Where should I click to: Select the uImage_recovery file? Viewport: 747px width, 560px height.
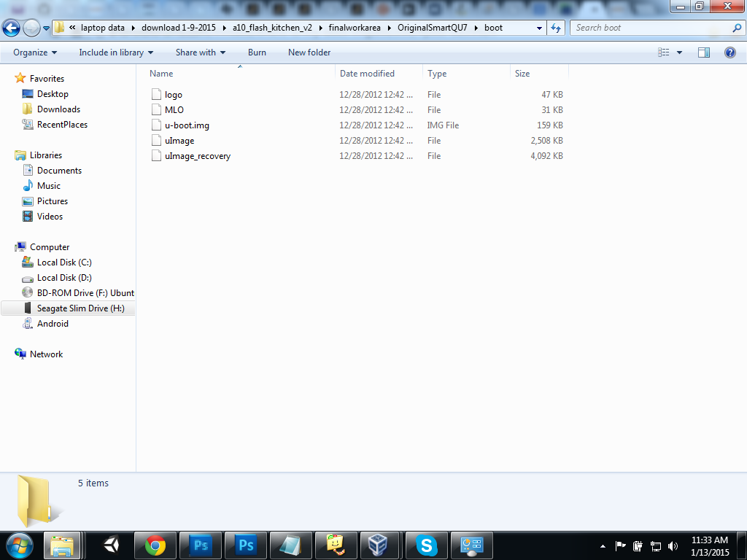click(197, 156)
